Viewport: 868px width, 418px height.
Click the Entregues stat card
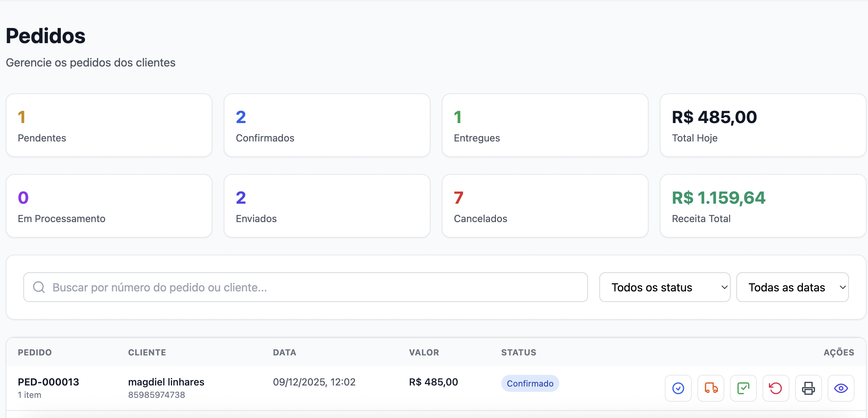545,125
